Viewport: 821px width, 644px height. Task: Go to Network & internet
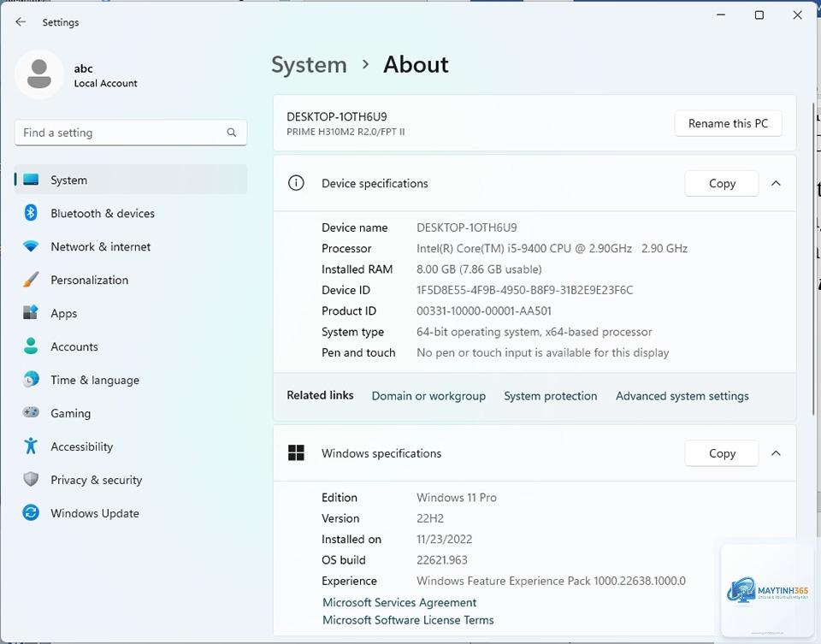tap(130, 246)
